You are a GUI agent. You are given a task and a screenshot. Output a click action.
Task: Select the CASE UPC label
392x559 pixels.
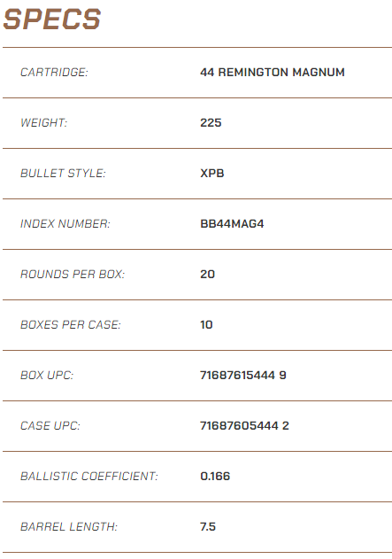point(50,426)
